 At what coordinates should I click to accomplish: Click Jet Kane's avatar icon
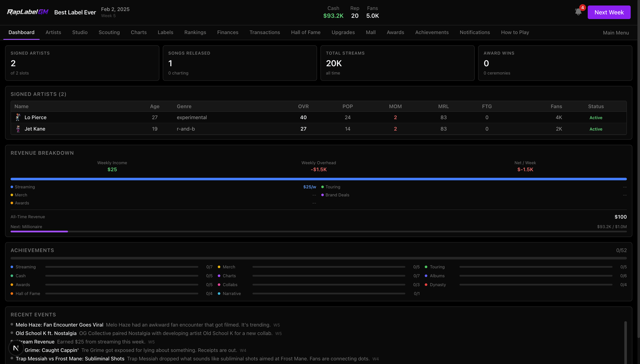point(18,129)
